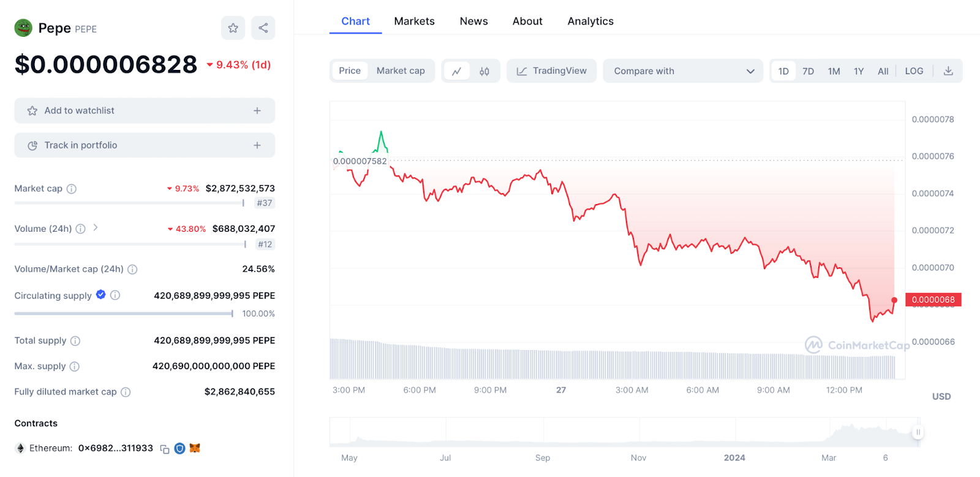Track Pepe in portfolio
Image resolution: width=980 pixels, height=477 pixels.
(x=145, y=145)
